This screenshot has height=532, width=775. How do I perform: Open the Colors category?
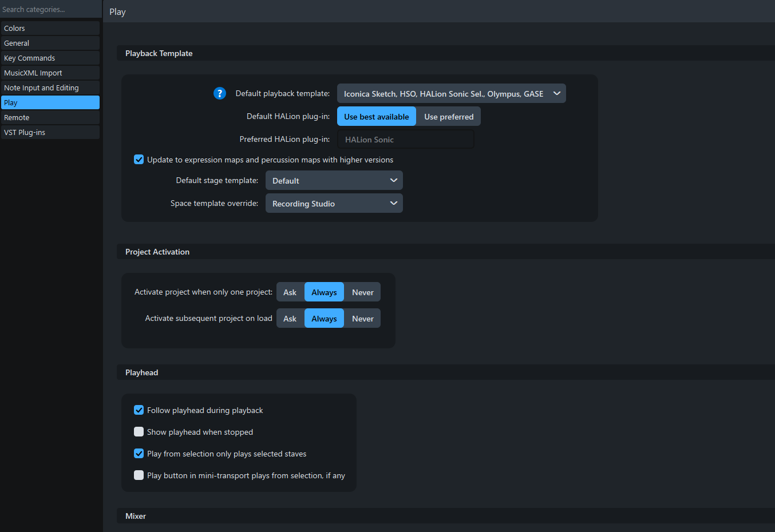(x=50, y=28)
